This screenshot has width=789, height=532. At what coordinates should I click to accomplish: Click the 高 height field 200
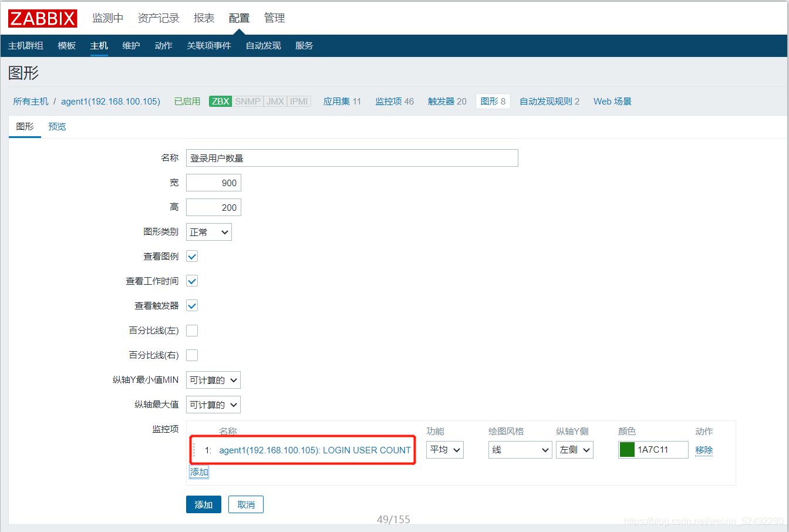coord(214,207)
